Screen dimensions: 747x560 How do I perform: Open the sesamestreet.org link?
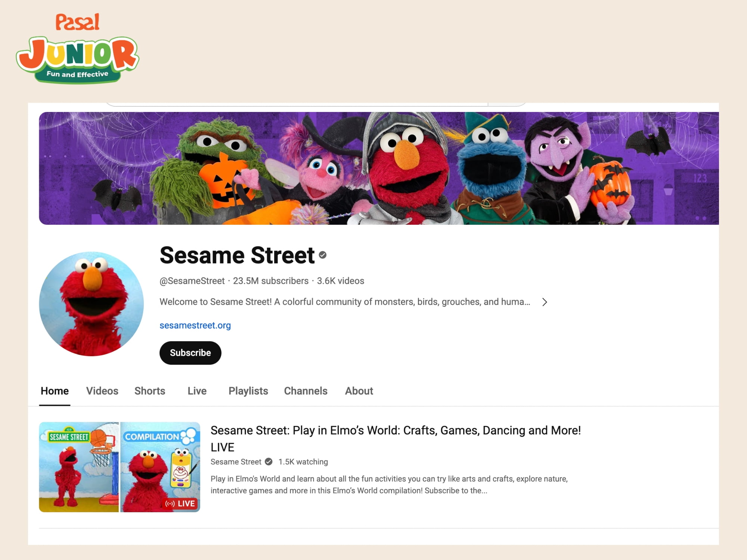pyautogui.click(x=195, y=325)
